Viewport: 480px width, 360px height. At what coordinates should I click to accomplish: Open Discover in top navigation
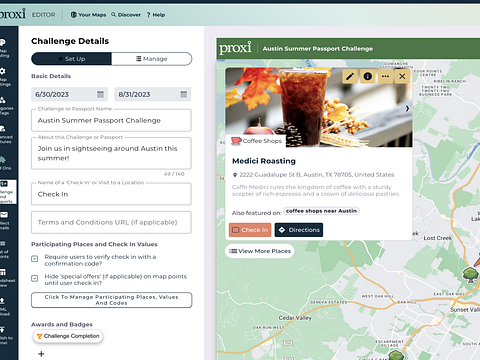pyautogui.click(x=126, y=15)
